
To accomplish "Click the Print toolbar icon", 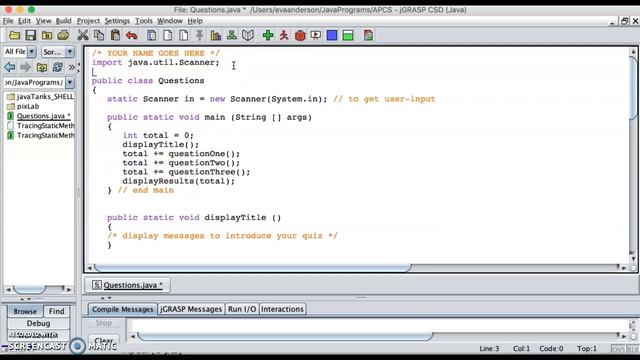I will point(63,36).
